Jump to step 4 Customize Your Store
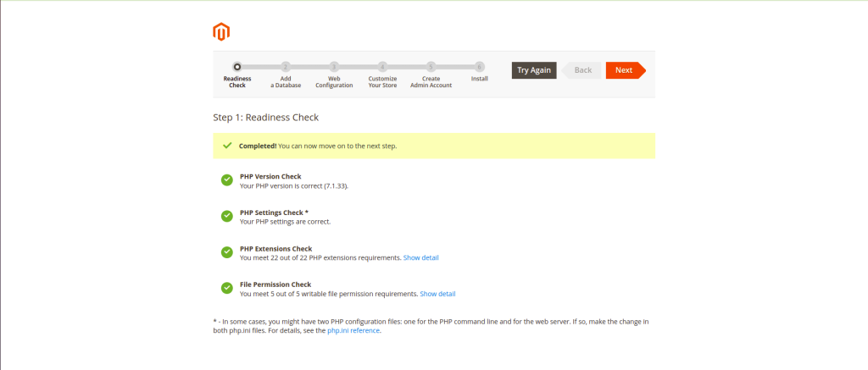The image size is (868, 370). pyautogui.click(x=382, y=66)
